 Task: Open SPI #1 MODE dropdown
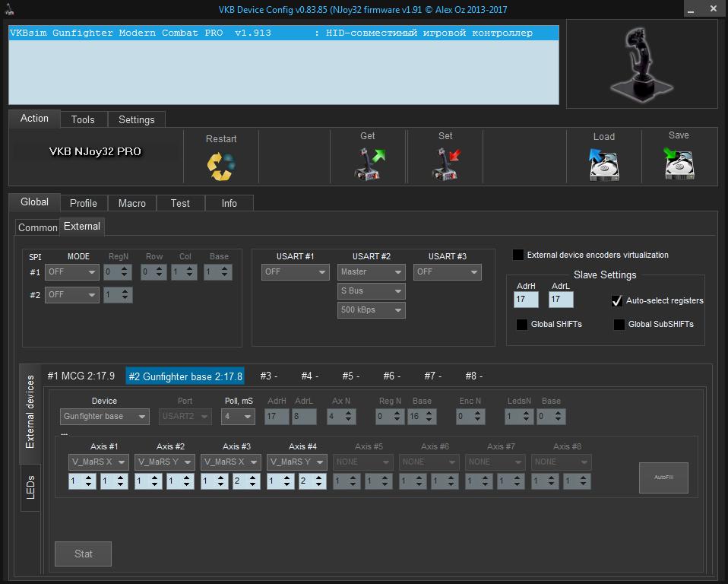72,271
